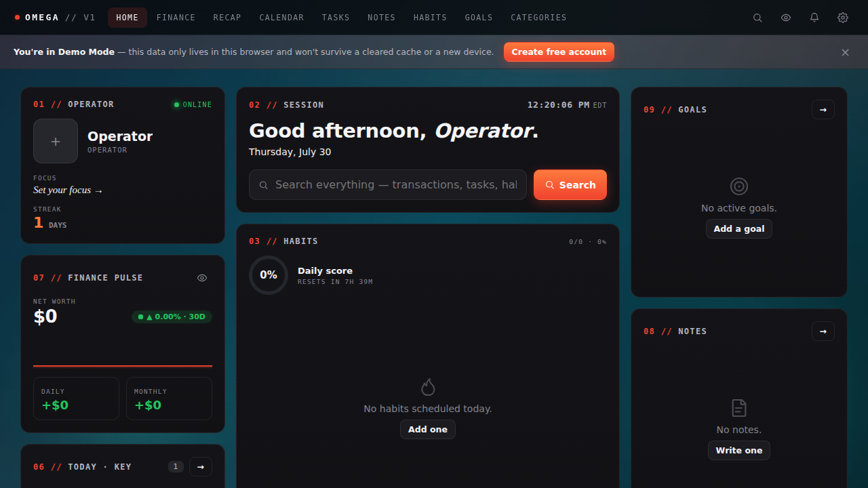Click Write one note button
The image size is (868, 488).
(739, 451)
